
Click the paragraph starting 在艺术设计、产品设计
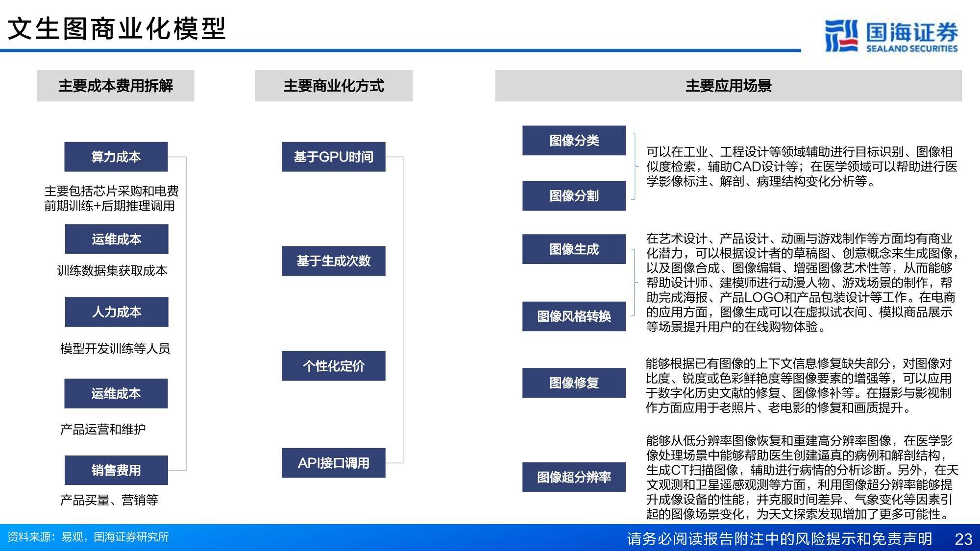point(802,283)
